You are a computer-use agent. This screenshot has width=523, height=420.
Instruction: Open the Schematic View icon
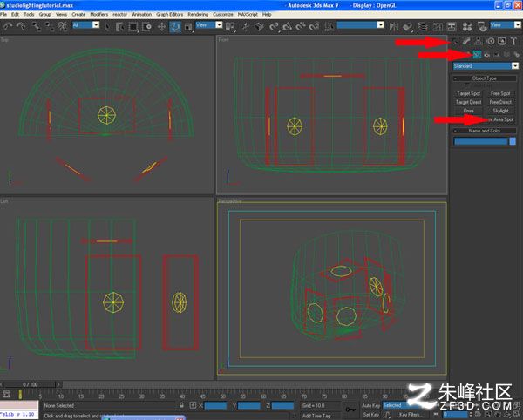[x=452, y=26]
